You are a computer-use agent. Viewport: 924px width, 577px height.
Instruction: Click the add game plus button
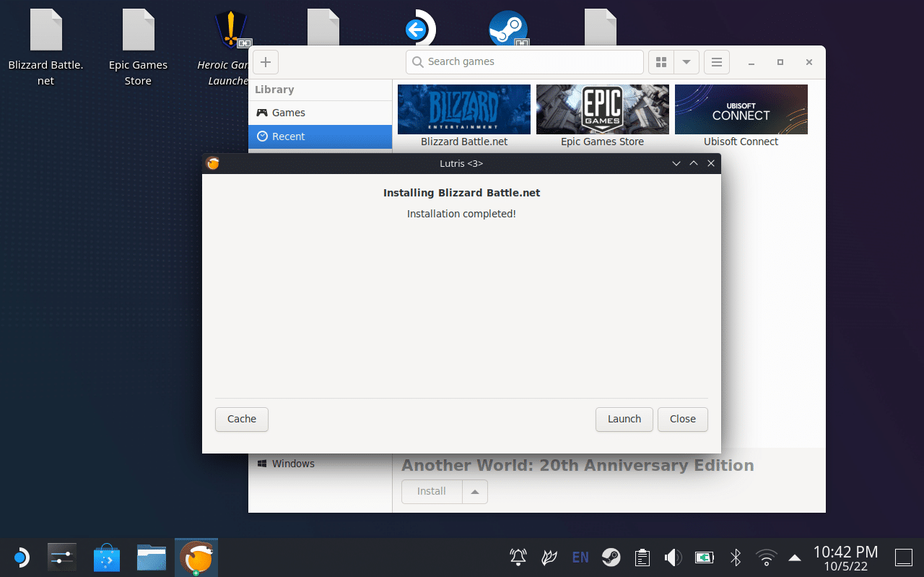click(x=266, y=62)
